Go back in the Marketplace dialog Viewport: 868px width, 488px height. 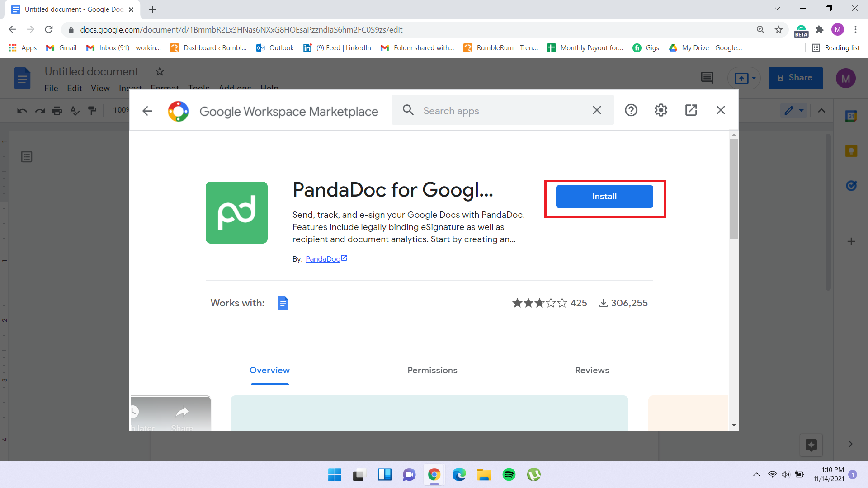[147, 111]
